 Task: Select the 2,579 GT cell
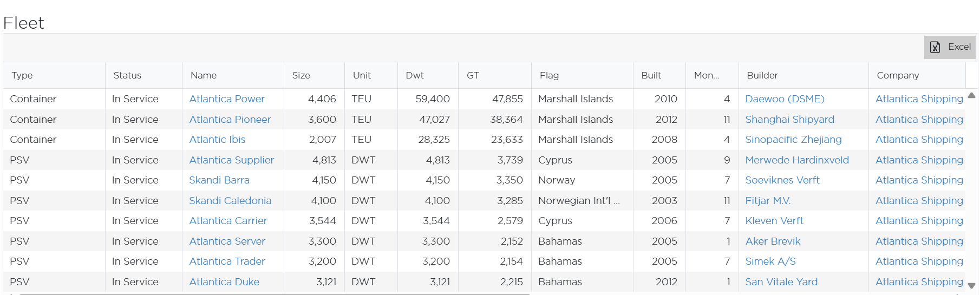pyautogui.click(x=495, y=221)
